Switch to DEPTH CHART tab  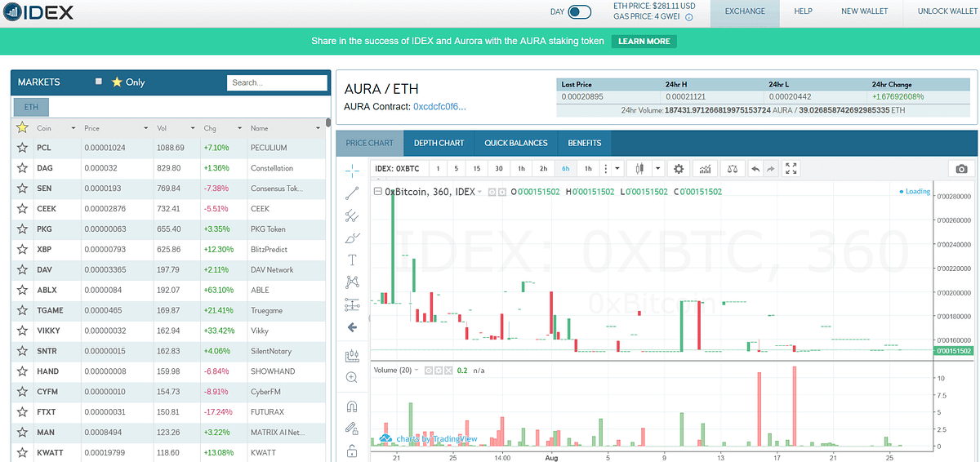[x=439, y=143]
